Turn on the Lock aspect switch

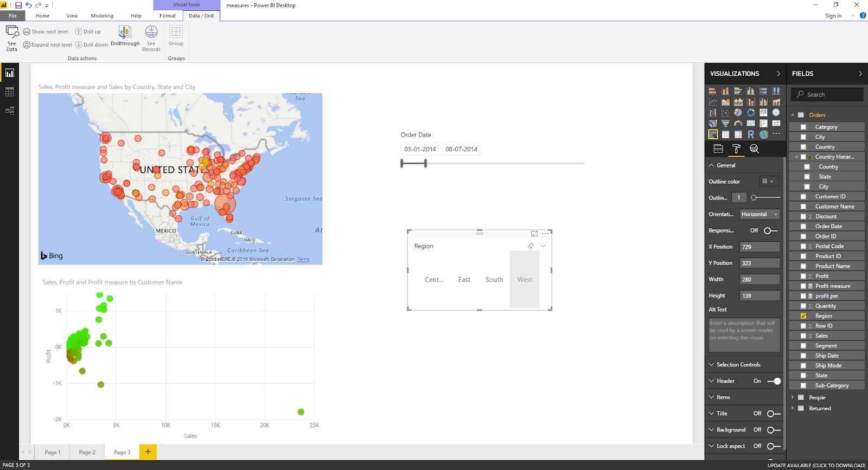774,446
